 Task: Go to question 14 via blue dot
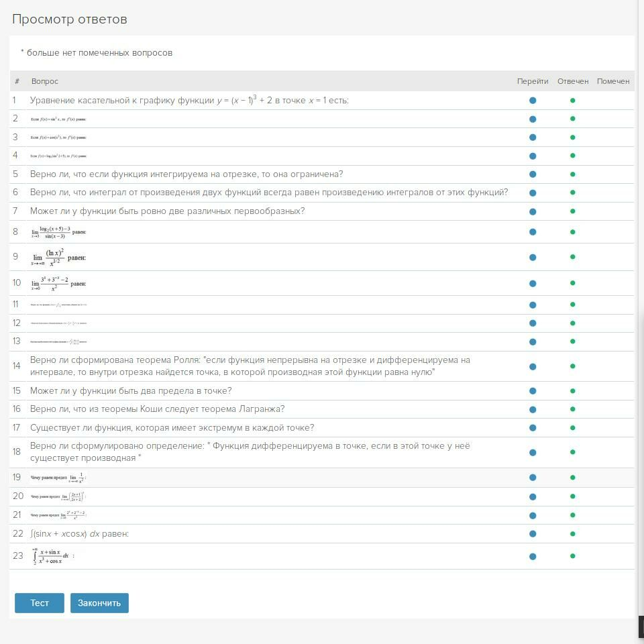click(x=533, y=367)
